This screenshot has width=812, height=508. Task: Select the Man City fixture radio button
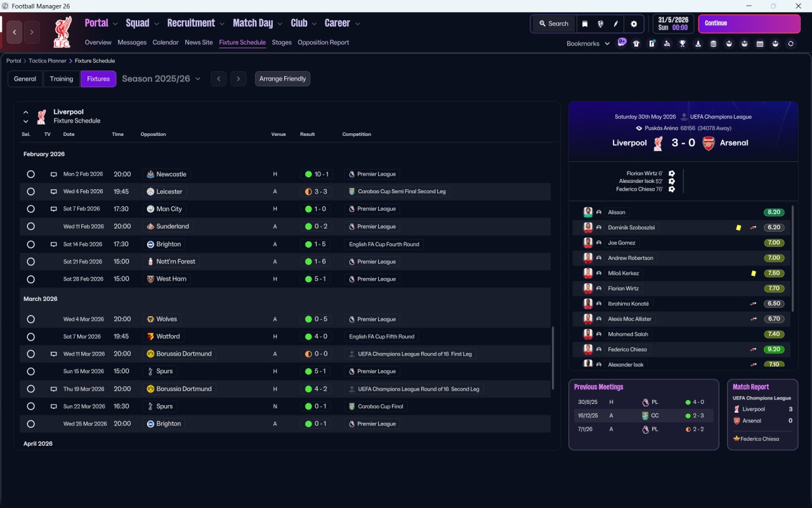coord(30,209)
